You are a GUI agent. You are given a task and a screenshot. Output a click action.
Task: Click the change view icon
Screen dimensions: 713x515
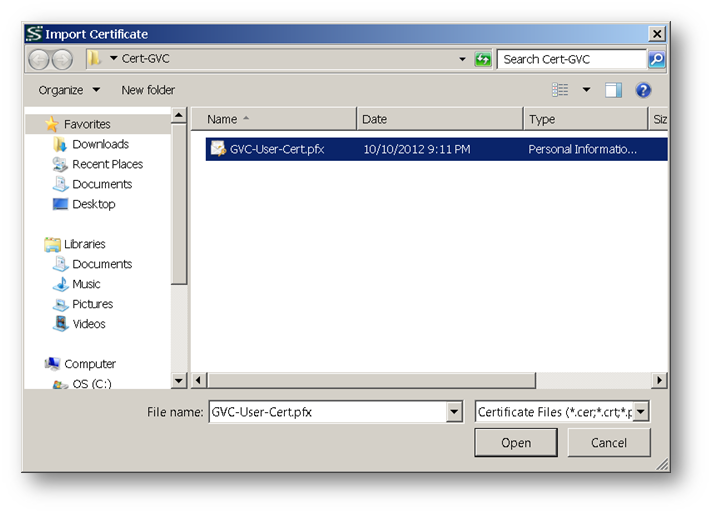tap(560, 90)
